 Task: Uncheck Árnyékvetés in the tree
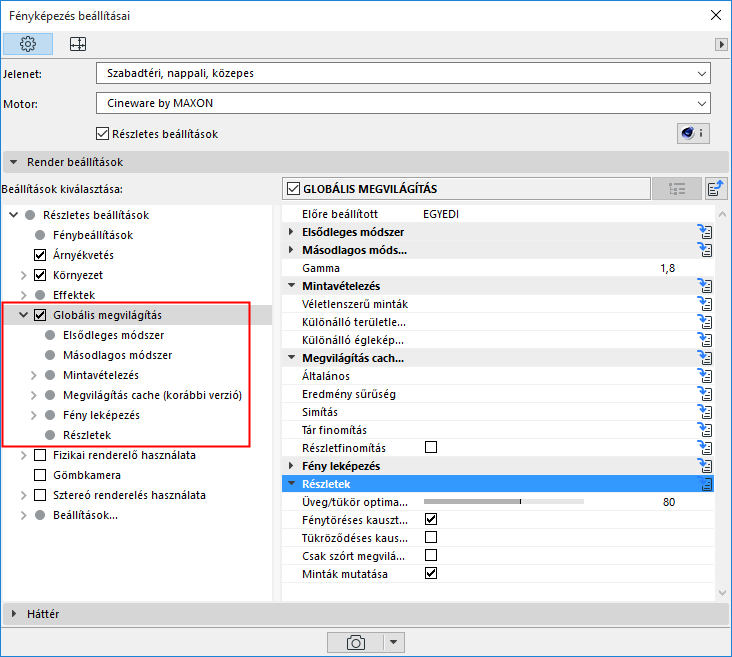point(40,255)
